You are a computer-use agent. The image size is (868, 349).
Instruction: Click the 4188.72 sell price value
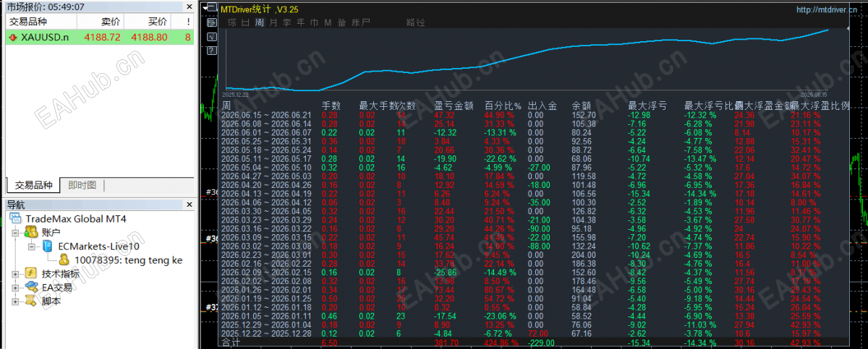pos(103,37)
